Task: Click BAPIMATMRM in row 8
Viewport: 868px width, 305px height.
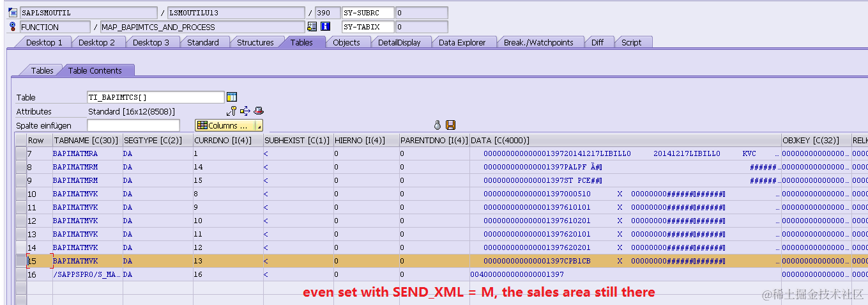Action: [x=88, y=167]
